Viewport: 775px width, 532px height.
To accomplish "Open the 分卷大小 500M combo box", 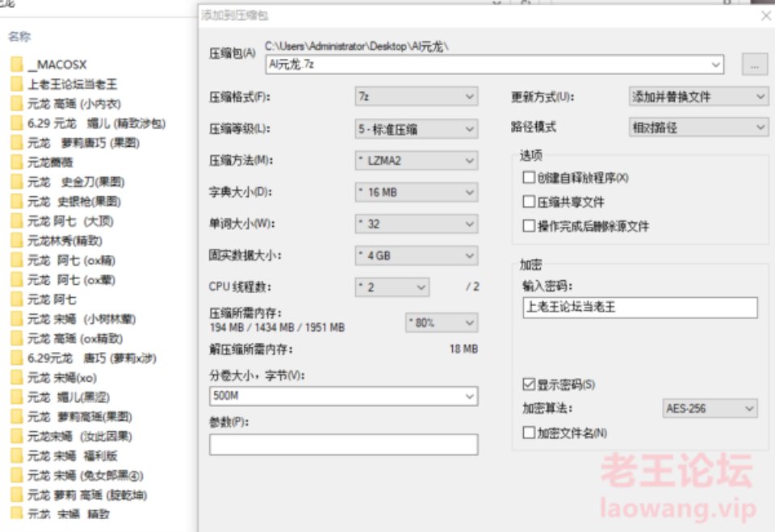I will click(344, 396).
